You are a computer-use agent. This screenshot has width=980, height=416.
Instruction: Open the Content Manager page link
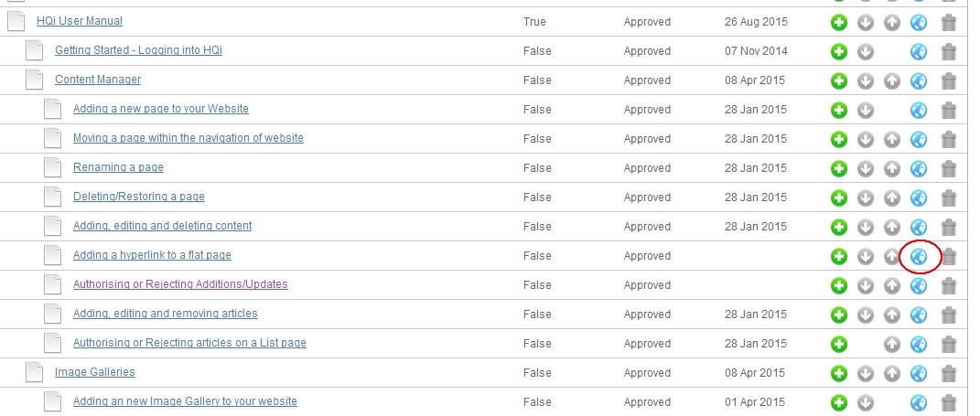click(x=98, y=80)
